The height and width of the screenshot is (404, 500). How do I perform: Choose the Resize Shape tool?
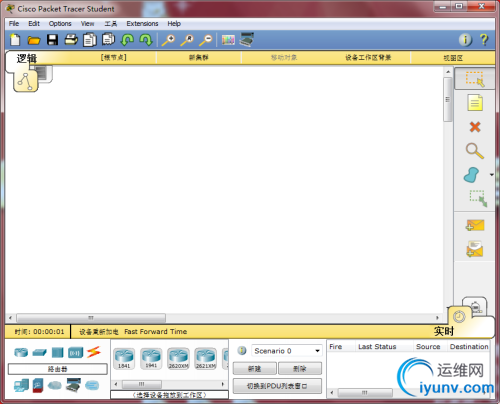pos(478,198)
